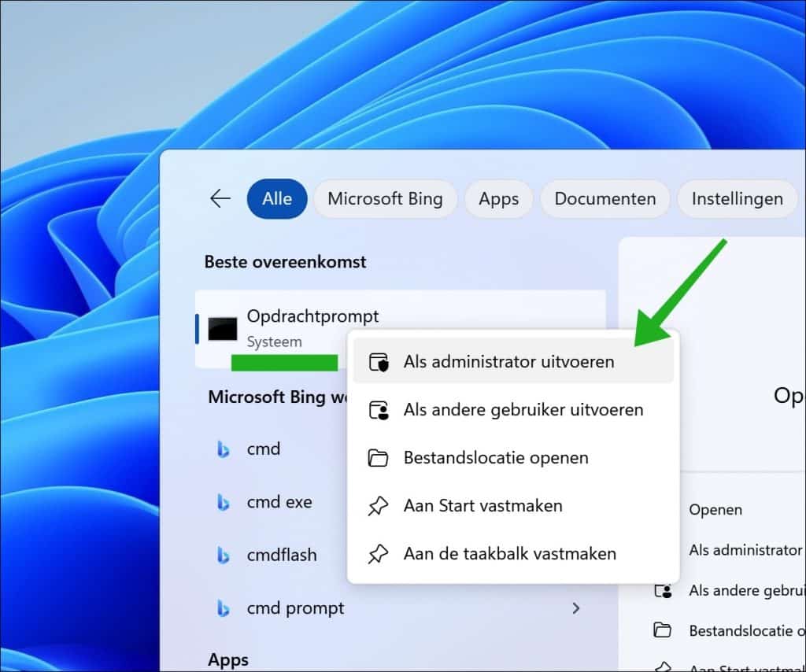Choose Als andere gebruiker uitvoeren in context menu
Screen dimensions: 806x672
[513, 409]
